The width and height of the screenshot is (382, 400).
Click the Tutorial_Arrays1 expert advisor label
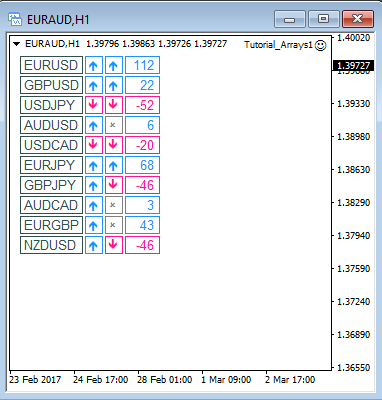[x=278, y=45]
